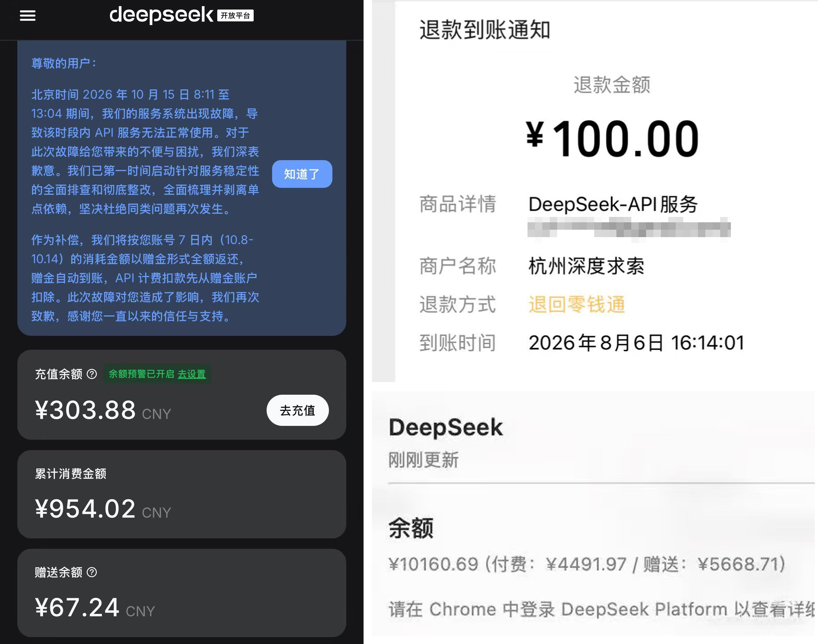Click the 刚刚更新 status text
The image size is (818, 644).
pos(423,460)
